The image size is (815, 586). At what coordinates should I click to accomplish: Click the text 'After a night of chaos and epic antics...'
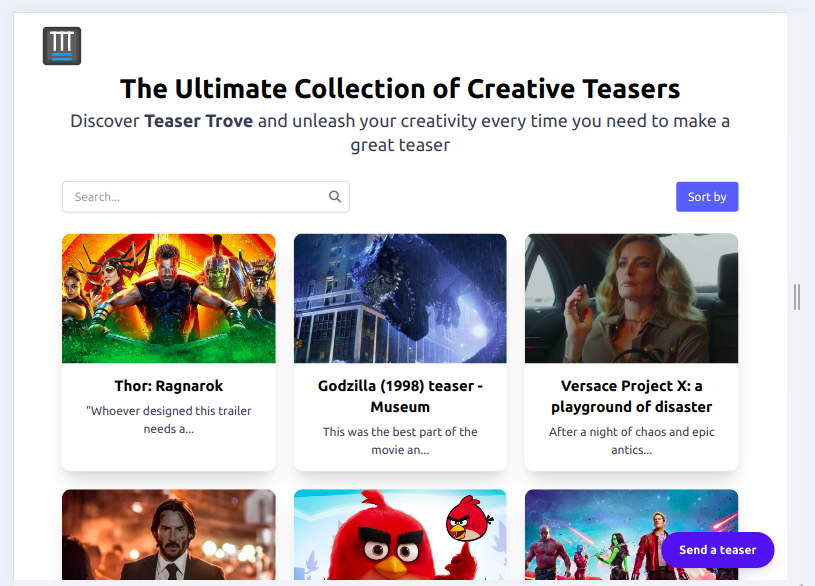point(632,440)
